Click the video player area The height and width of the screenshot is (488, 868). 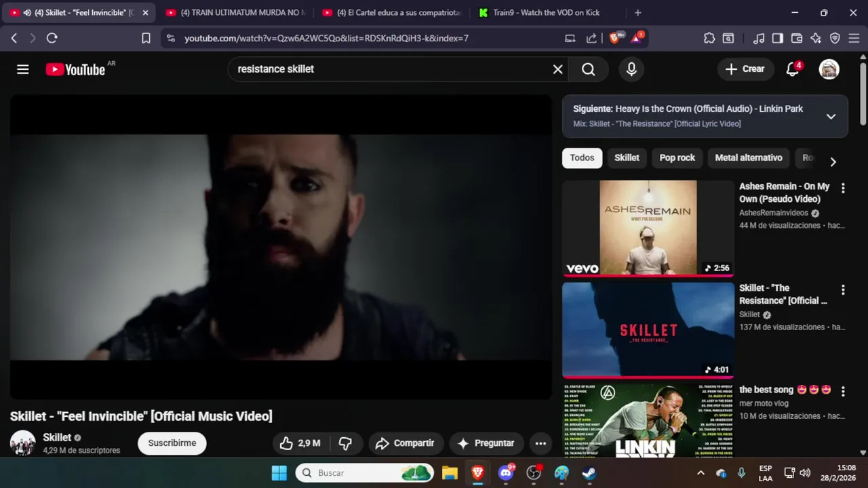pos(281,247)
